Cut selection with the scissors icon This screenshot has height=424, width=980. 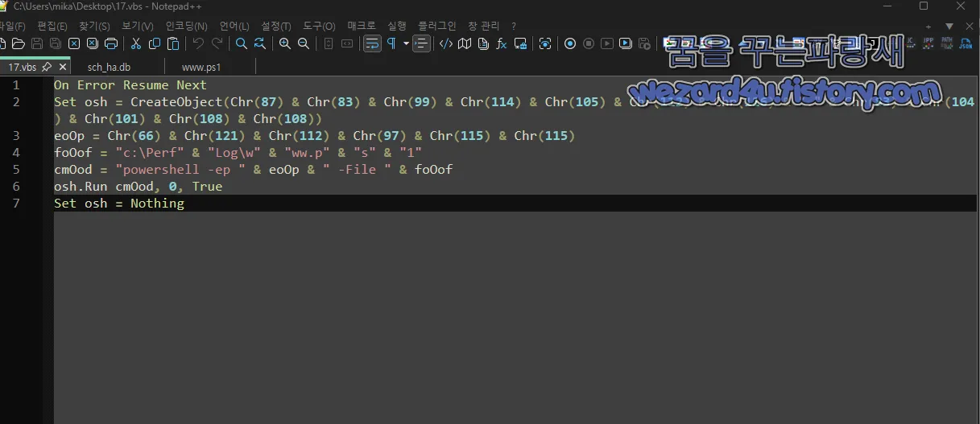[x=136, y=43]
